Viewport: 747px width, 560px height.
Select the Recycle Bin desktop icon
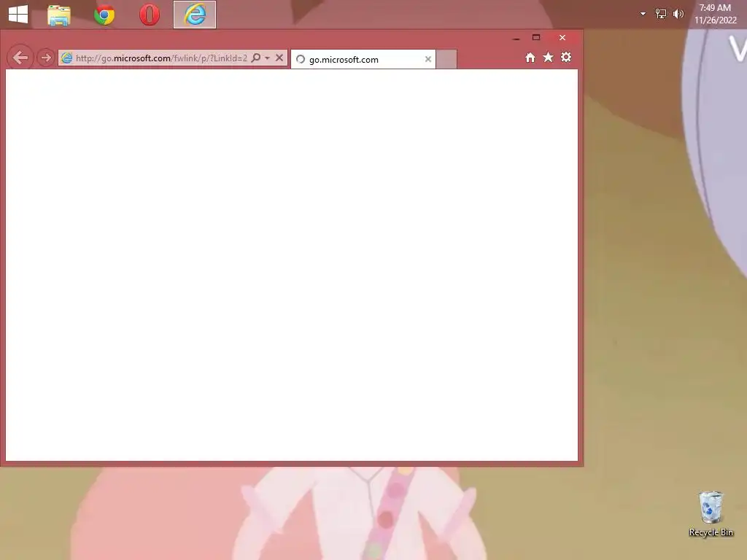coord(711,515)
